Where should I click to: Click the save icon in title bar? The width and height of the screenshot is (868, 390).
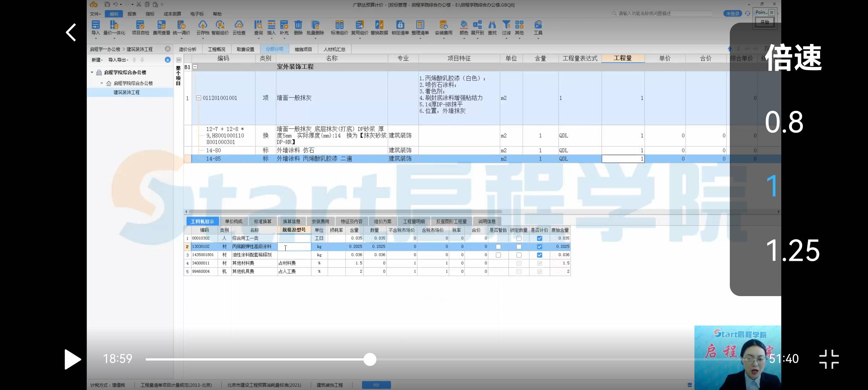click(107, 4)
